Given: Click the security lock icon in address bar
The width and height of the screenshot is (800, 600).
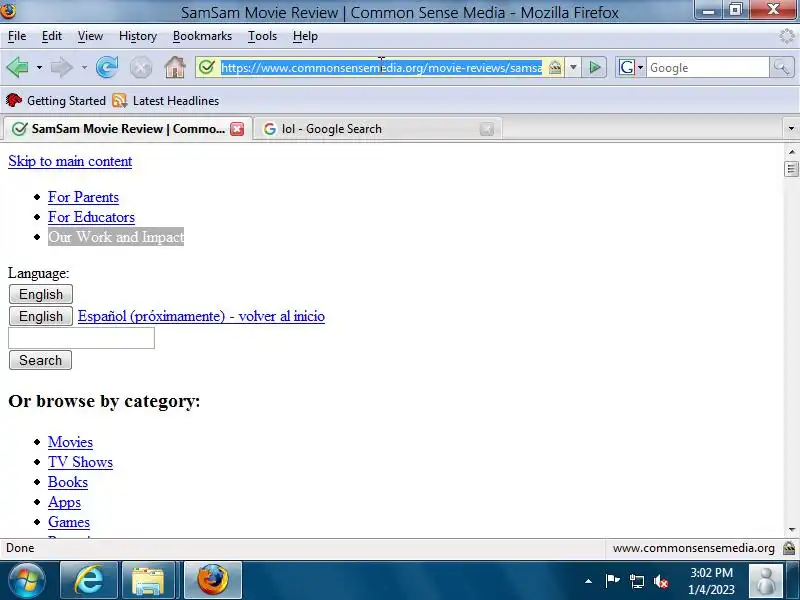Looking at the screenshot, I should [x=555, y=67].
